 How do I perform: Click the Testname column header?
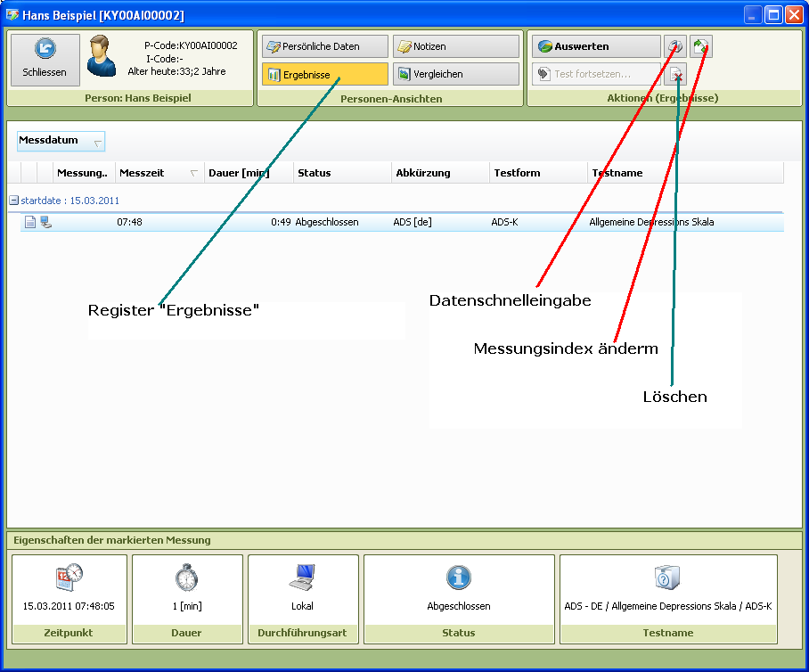coord(685,173)
